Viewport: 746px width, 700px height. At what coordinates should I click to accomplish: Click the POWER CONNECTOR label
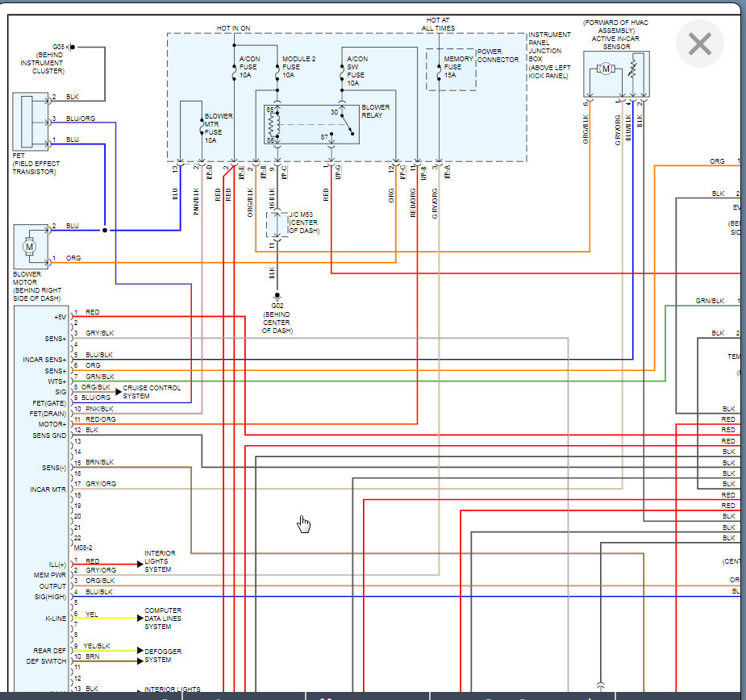[498, 56]
